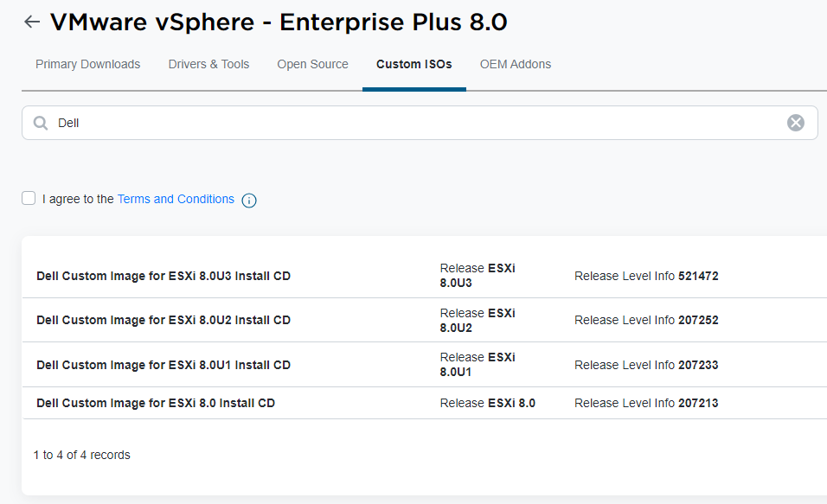Screen dimensions: 827x504
Task: Select the Dell Custom Image ESXi 8.0U2 row
Action: (163, 320)
